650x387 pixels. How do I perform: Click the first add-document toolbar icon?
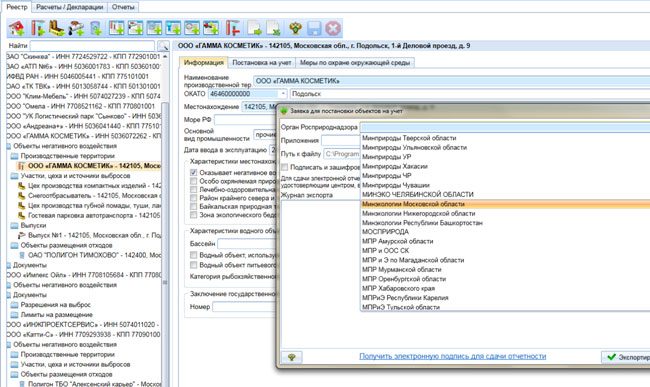(116, 28)
